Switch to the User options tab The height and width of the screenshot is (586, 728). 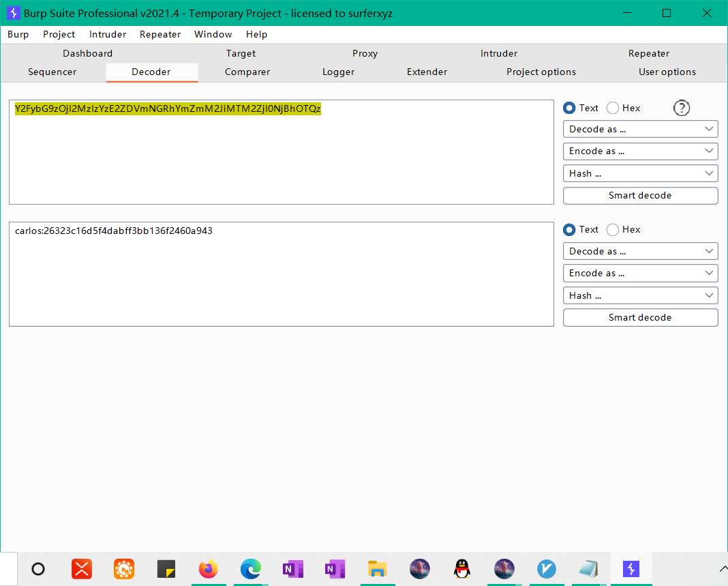(667, 72)
